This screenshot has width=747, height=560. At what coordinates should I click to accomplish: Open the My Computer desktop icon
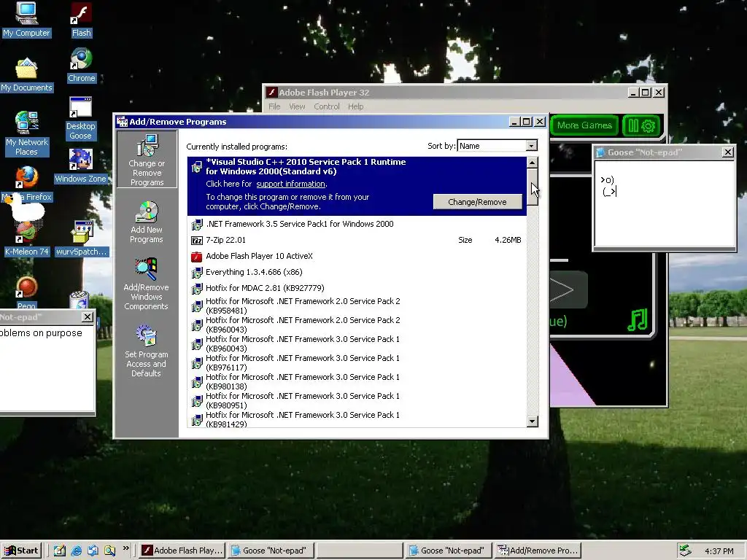point(26,19)
